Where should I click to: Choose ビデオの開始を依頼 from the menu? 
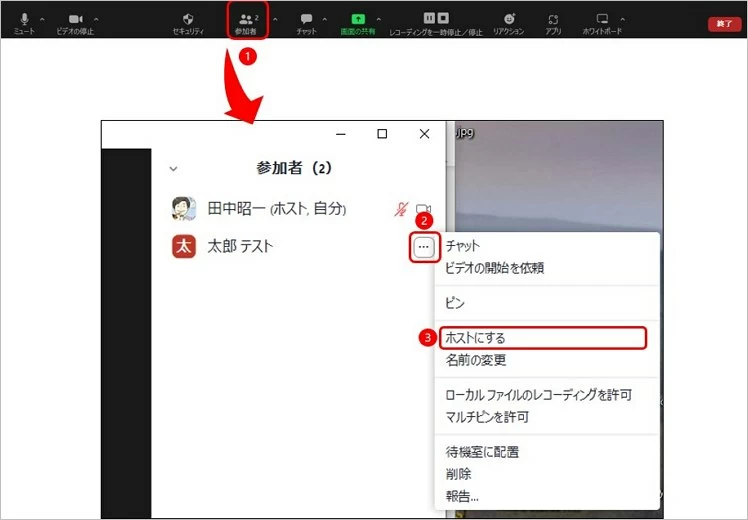point(494,268)
